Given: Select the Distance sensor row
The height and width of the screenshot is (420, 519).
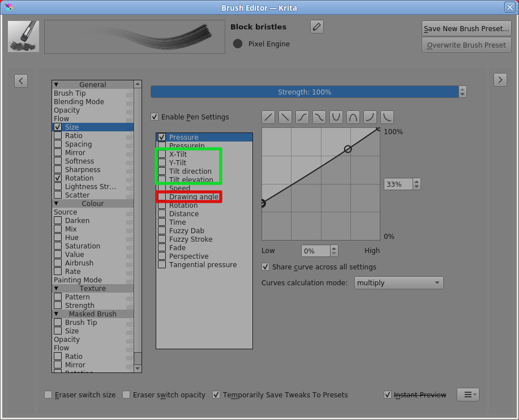Looking at the screenshot, I should (x=204, y=214).
